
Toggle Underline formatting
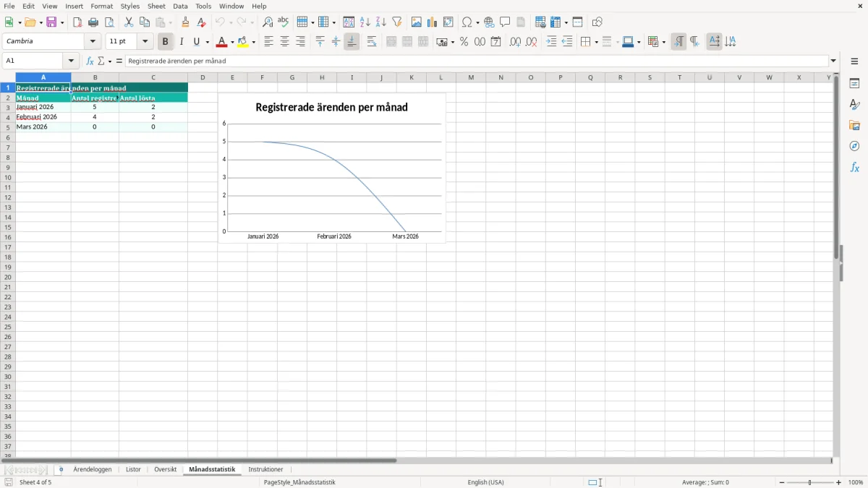(197, 42)
